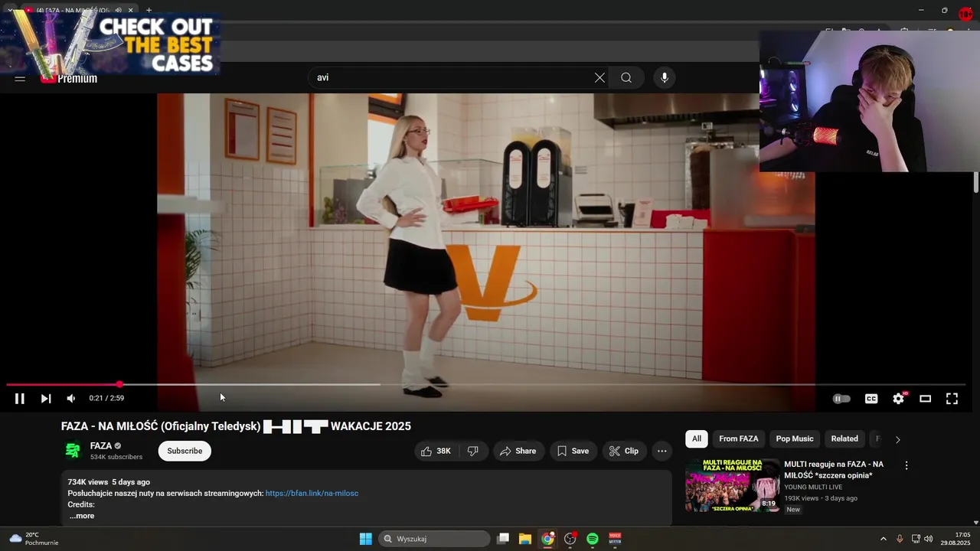Toggle the autoplay switch

(841, 399)
